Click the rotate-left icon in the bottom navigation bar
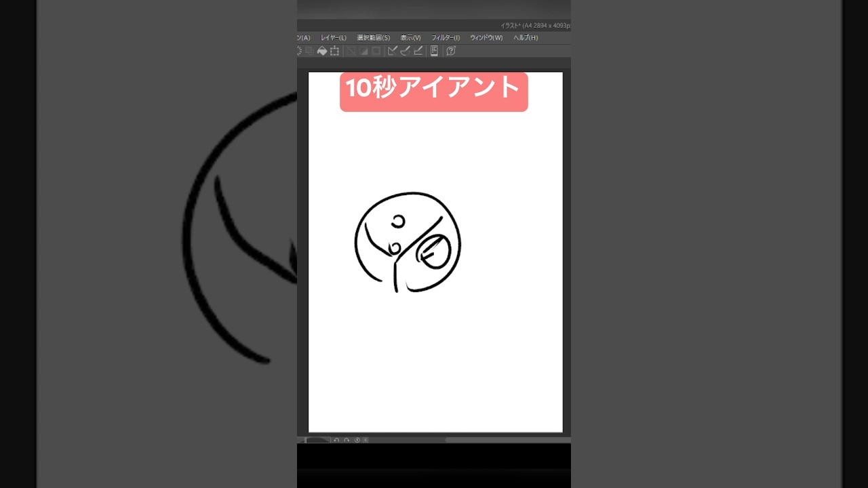Viewport: 868px width, 488px height. tap(336, 440)
